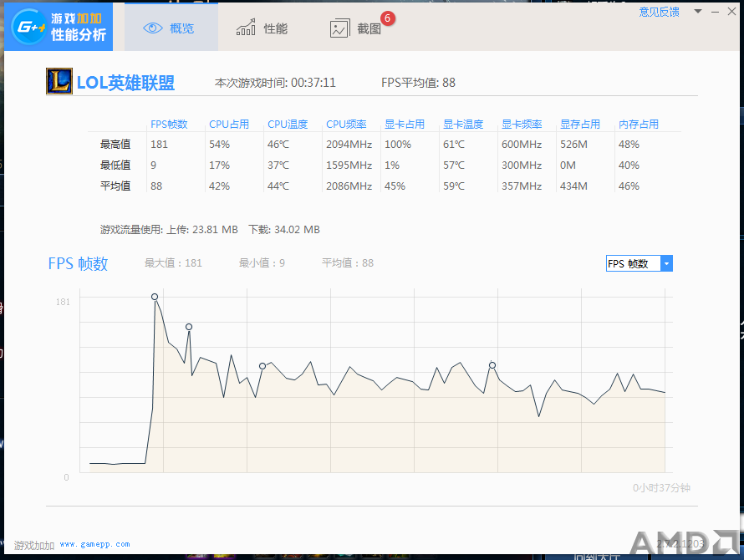The height and width of the screenshot is (560, 744).
Task: Click the FPS 帧数 chart heading
Action: click(79, 263)
